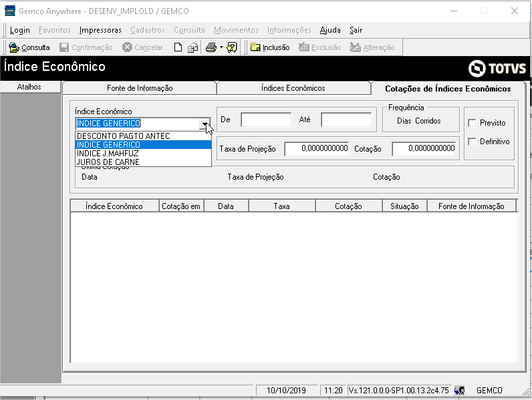The width and height of the screenshot is (532, 400).
Task: Click the Sair menu item
Action: [356, 30]
